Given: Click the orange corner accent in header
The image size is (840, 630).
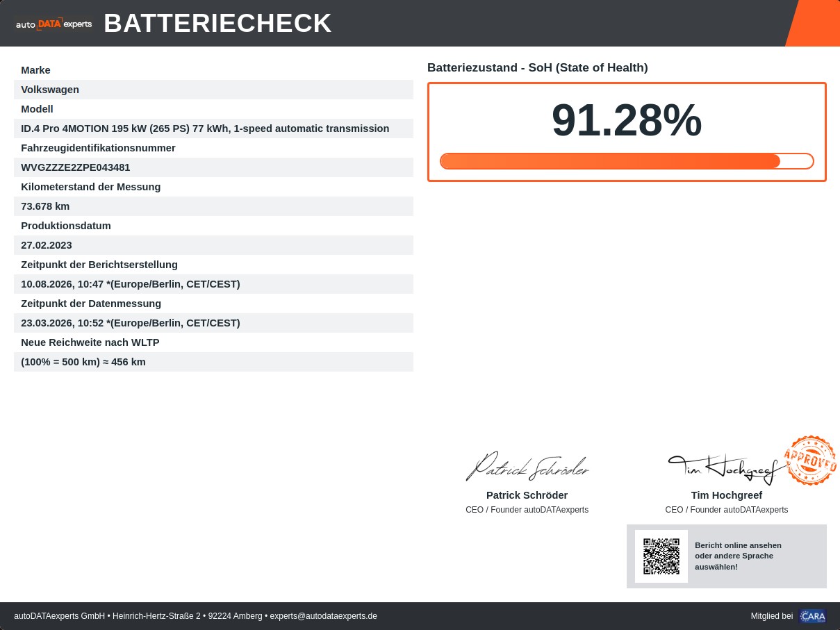Looking at the screenshot, I should [812, 23].
